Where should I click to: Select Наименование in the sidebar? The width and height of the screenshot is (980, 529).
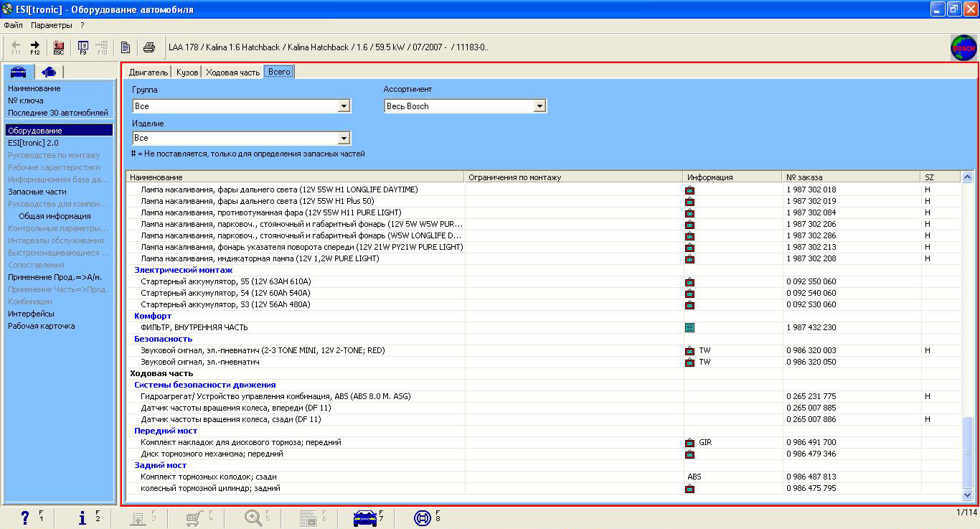(x=34, y=88)
